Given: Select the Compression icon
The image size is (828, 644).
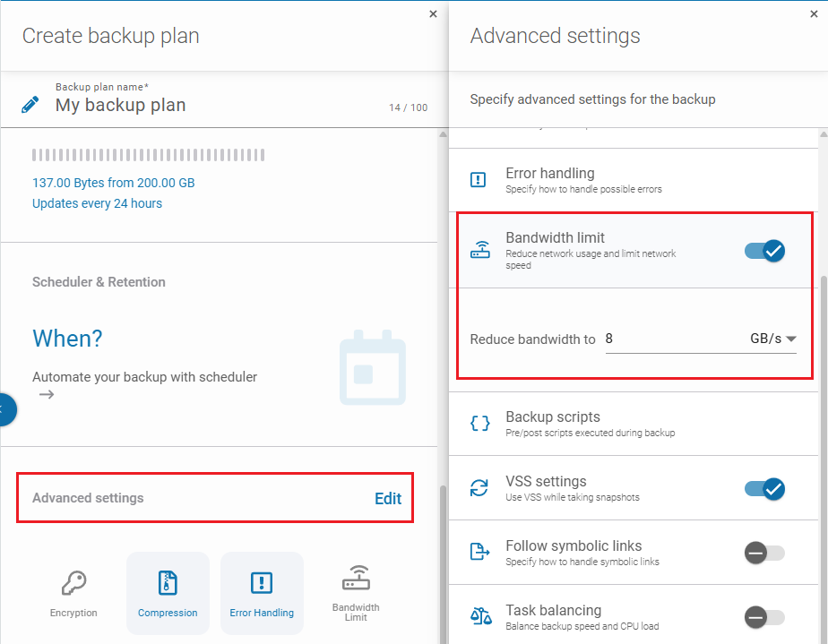Looking at the screenshot, I should pyautogui.click(x=168, y=580).
